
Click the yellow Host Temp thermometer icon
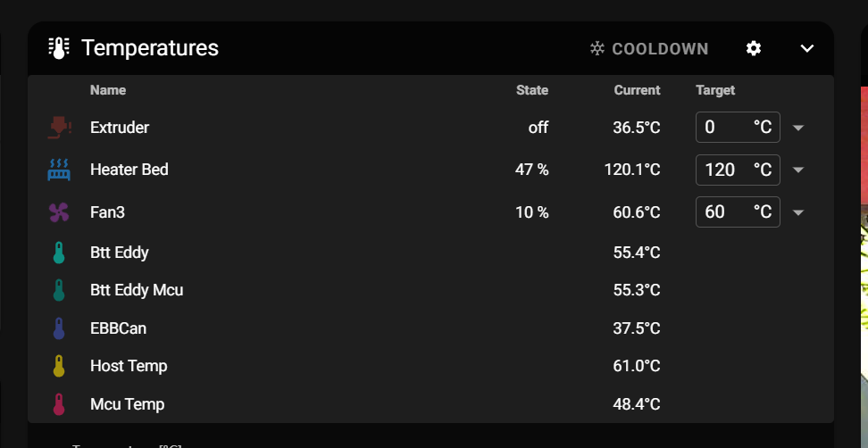point(59,366)
